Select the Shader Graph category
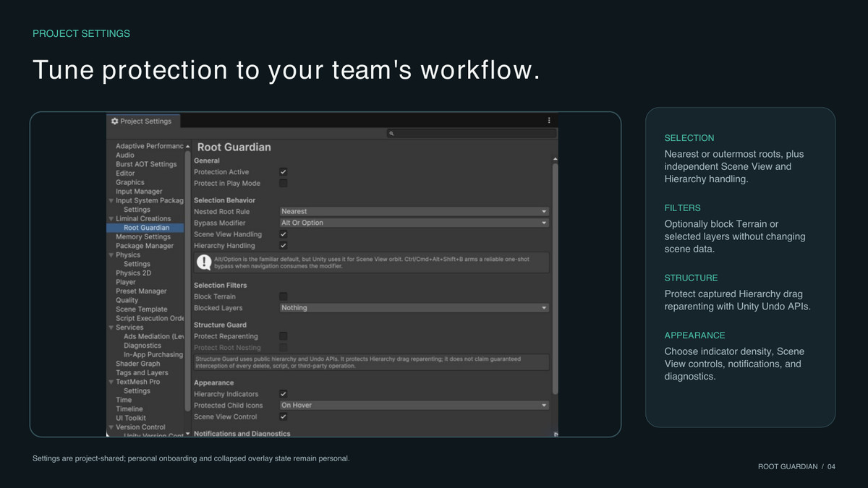Image resolution: width=868 pixels, height=488 pixels. coord(137,364)
